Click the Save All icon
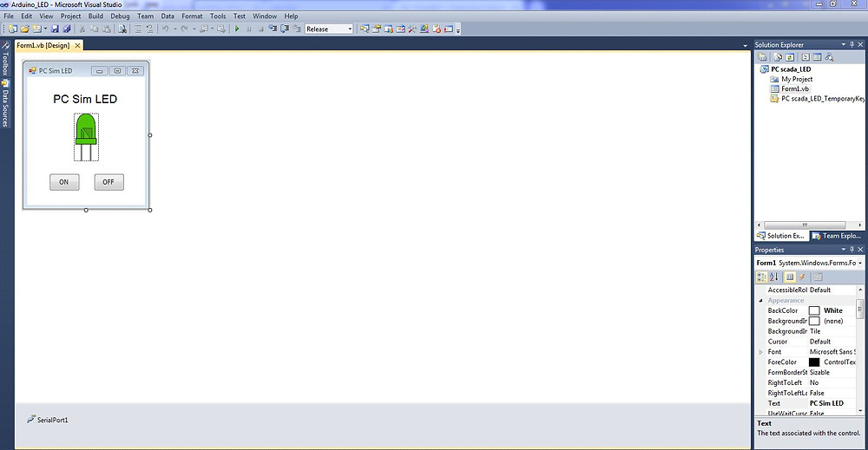 [x=67, y=29]
